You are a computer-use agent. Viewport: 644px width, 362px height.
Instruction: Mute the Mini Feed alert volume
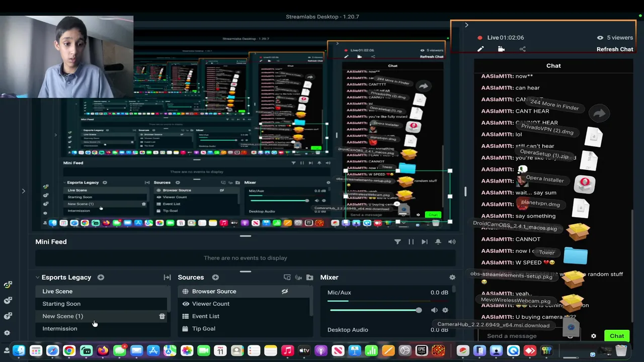point(452,242)
